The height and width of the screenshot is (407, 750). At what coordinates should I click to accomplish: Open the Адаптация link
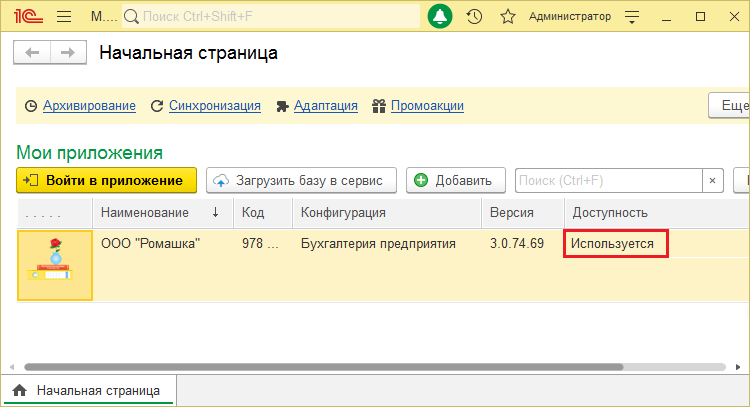(326, 106)
